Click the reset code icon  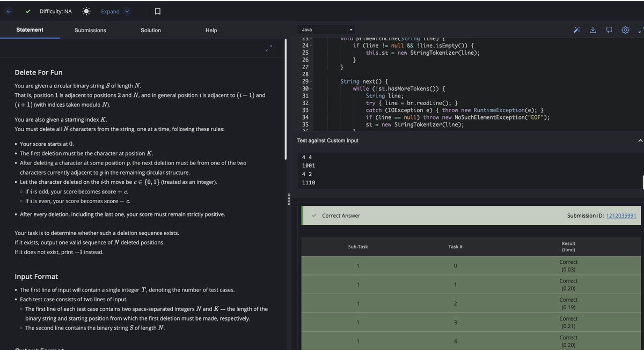[609, 30]
